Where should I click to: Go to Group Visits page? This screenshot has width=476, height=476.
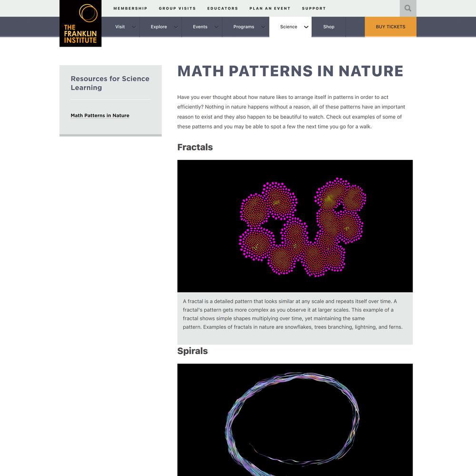[177, 9]
